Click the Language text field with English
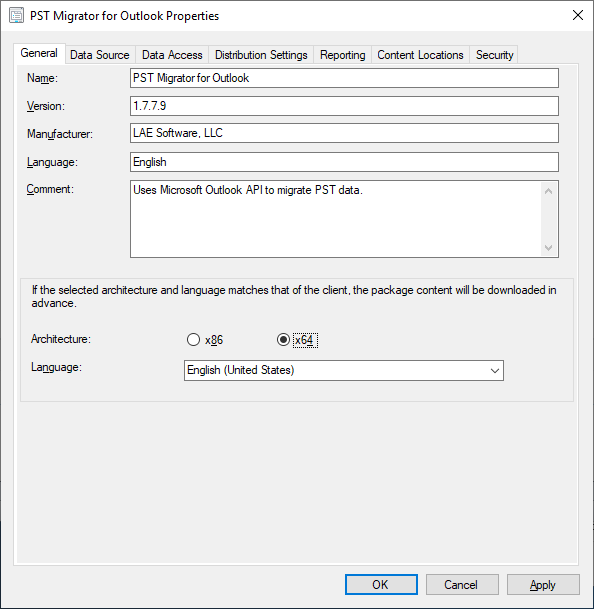This screenshot has width=594, height=609. tap(344, 162)
